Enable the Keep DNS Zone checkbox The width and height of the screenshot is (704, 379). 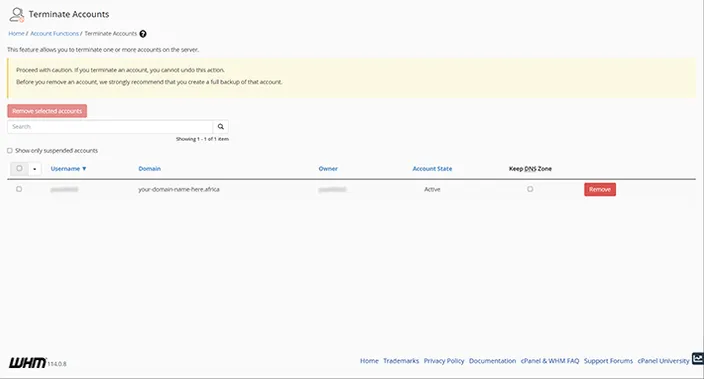(530, 189)
